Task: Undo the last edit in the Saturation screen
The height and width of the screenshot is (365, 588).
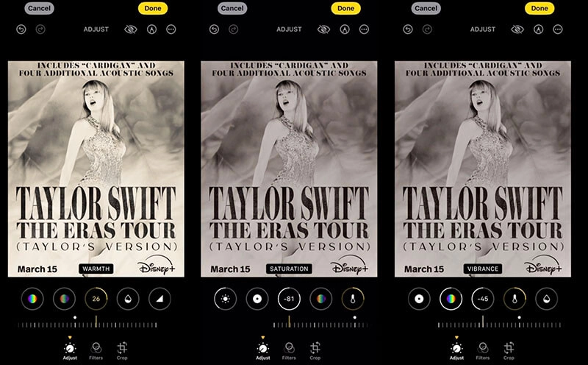Action: pos(214,29)
